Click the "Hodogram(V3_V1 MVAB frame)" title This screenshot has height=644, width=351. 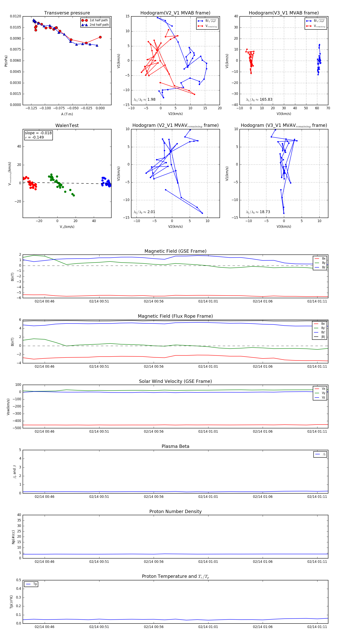coord(284,13)
